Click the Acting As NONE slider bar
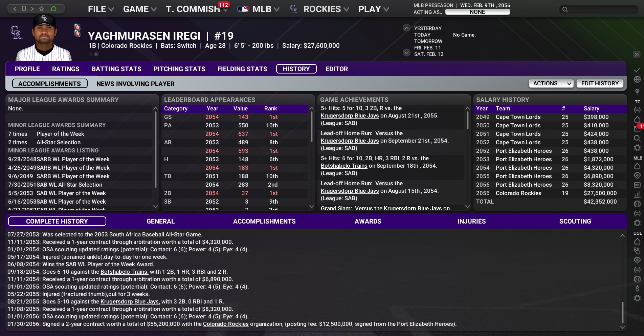Image resolution: width=644 pixels, height=336 pixels. (x=477, y=12)
